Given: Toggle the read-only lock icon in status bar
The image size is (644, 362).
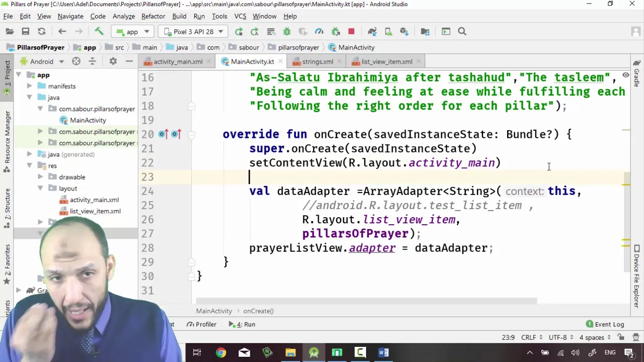Looking at the screenshot, I should (621, 337).
